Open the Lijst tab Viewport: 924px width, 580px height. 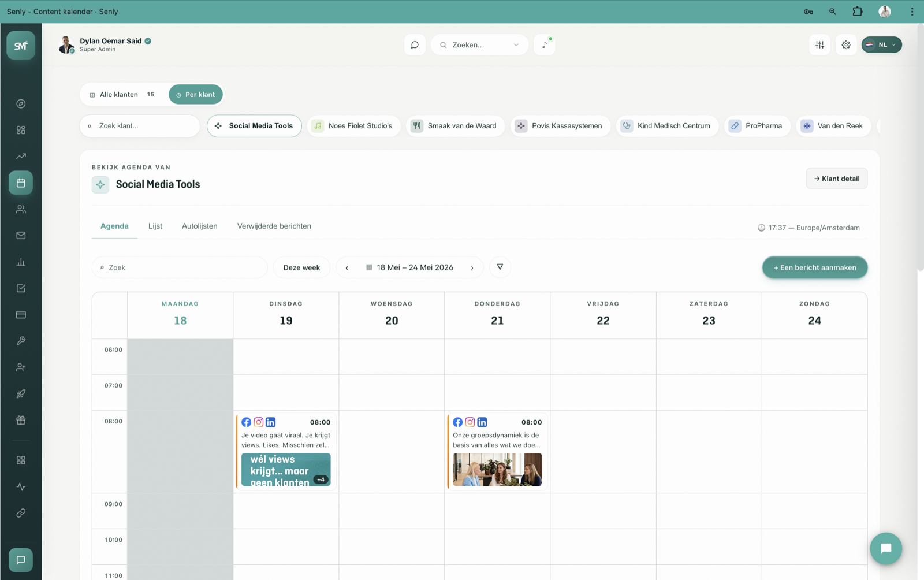(x=155, y=226)
